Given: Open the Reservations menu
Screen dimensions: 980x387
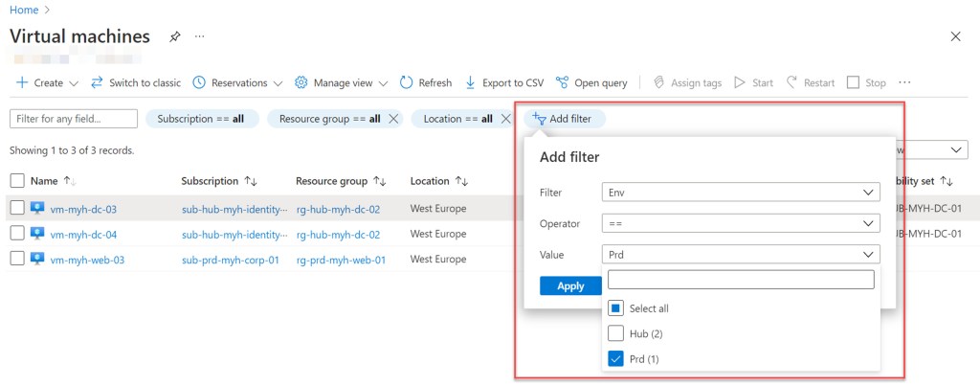Looking at the screenshot, I should point(237,83).
